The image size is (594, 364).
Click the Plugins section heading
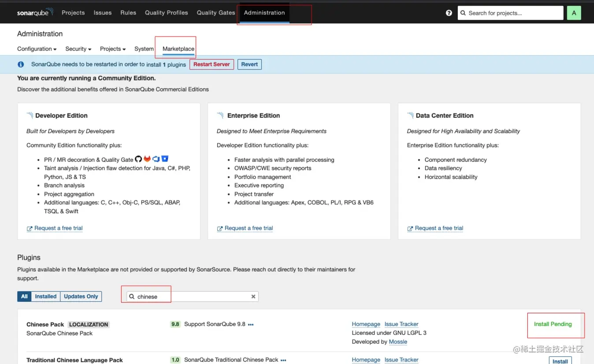(29, 257)
